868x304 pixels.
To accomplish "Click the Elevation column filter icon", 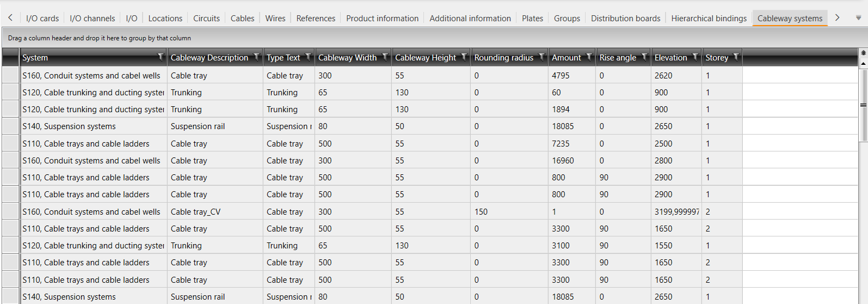I will click(695, 57).
